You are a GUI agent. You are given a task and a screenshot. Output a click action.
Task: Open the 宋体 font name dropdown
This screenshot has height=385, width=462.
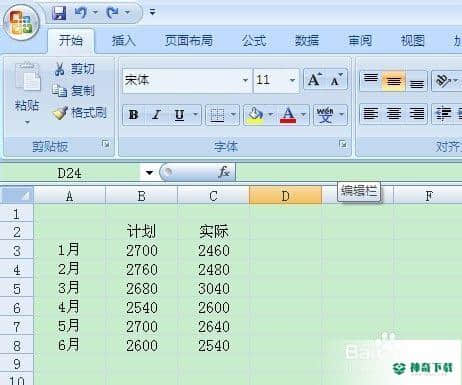(245, 80)
